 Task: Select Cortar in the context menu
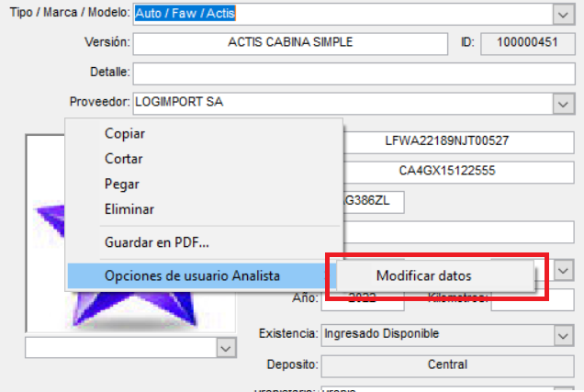[x=123, y=159]
